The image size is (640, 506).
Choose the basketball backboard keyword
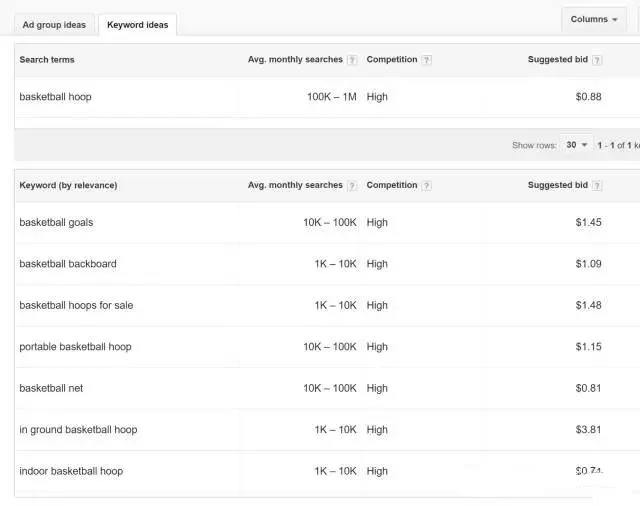point(68,264)
